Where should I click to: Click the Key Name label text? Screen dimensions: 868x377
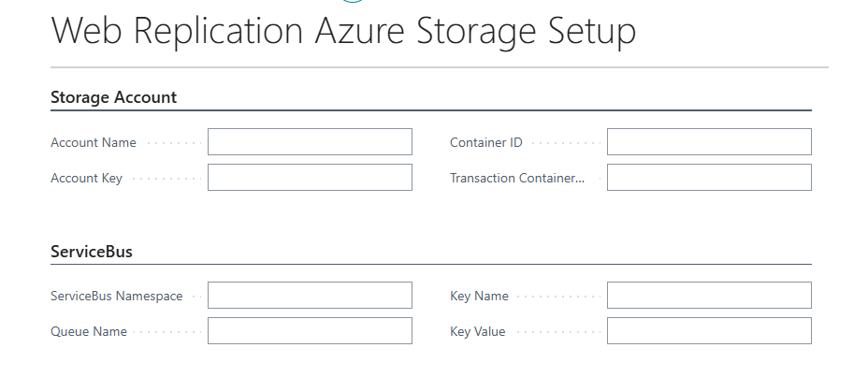[479, 297]
